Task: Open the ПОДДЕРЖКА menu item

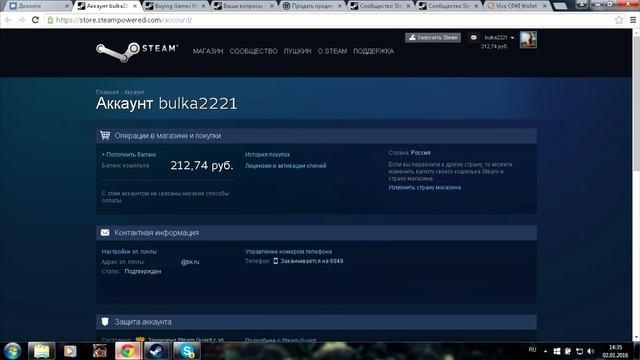Action: (x=373, y=51)
